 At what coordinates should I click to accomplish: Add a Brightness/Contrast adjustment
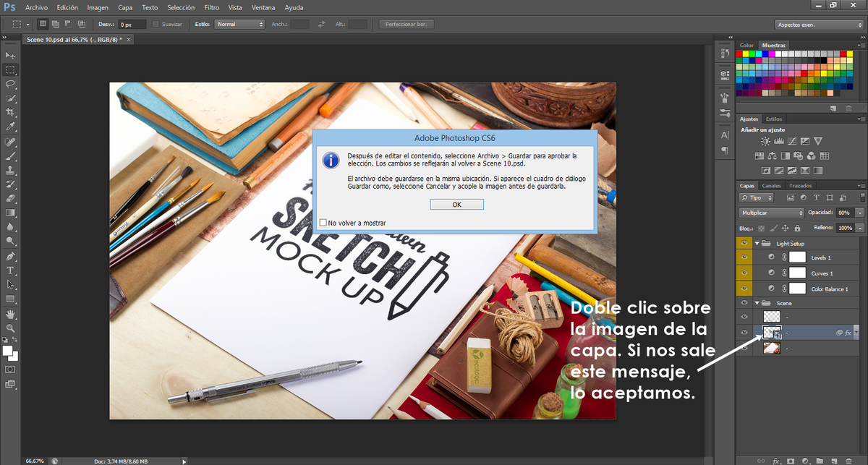pyautogui.click(x=765, y=141)
